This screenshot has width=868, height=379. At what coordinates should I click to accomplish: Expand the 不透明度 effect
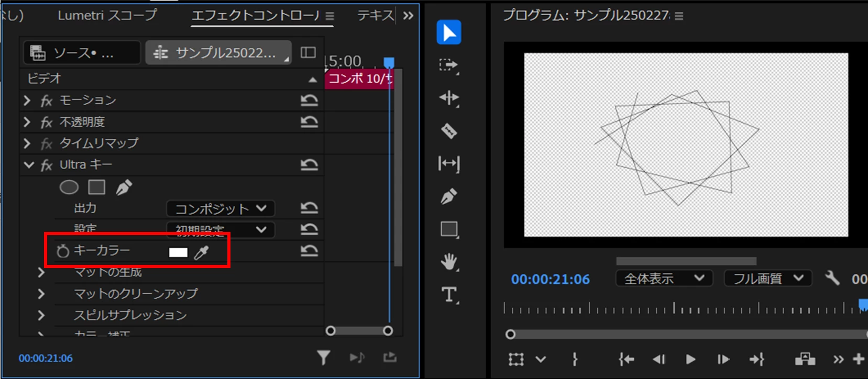(27, 122)
